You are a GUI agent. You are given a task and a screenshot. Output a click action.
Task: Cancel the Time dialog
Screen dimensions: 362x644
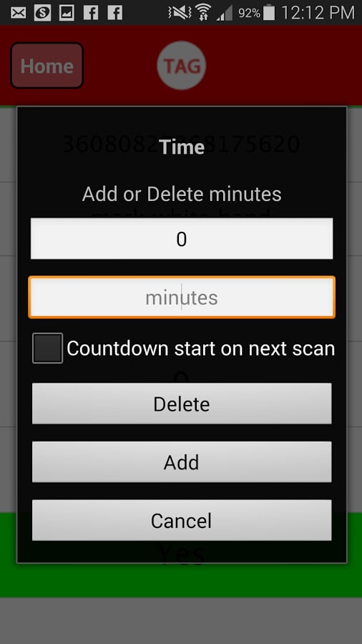click(182, 520)
